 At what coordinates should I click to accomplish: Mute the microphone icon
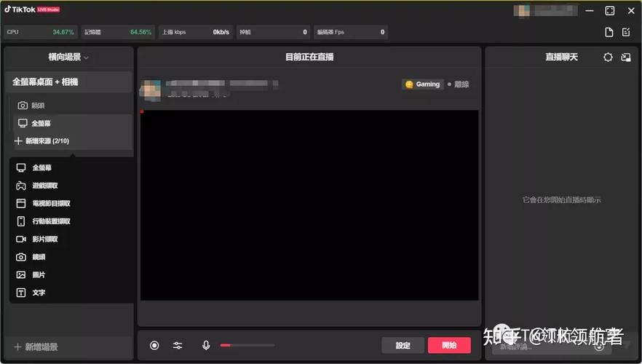click(x=206, y=346)
